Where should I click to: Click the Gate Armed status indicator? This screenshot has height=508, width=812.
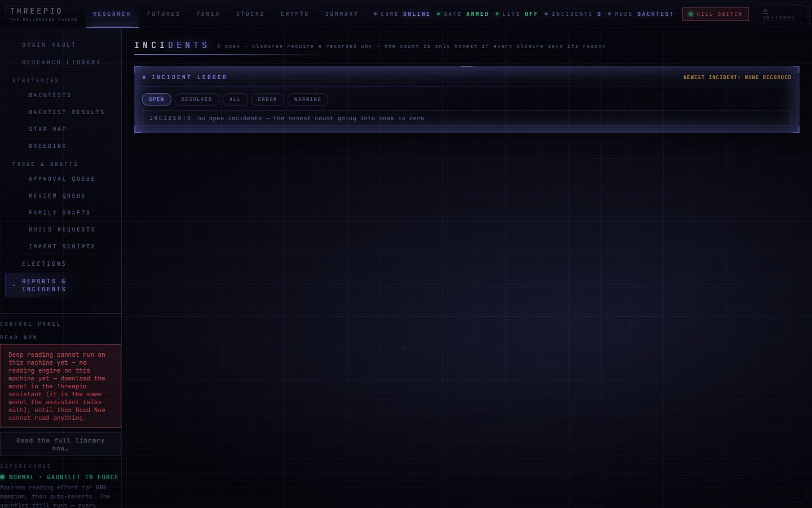click(463, 14)
